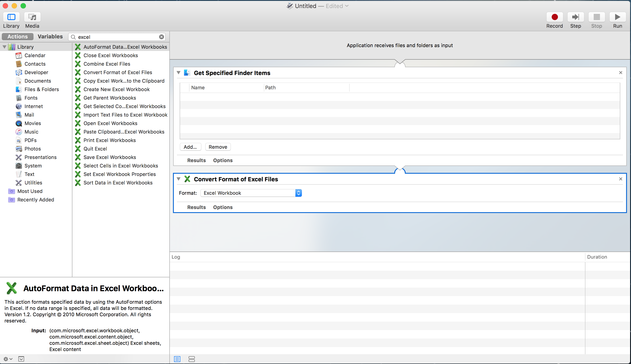Toggle the Library panel toolbar button
The width and height of the screenshot is (631, 364).
tap(11, 17)
